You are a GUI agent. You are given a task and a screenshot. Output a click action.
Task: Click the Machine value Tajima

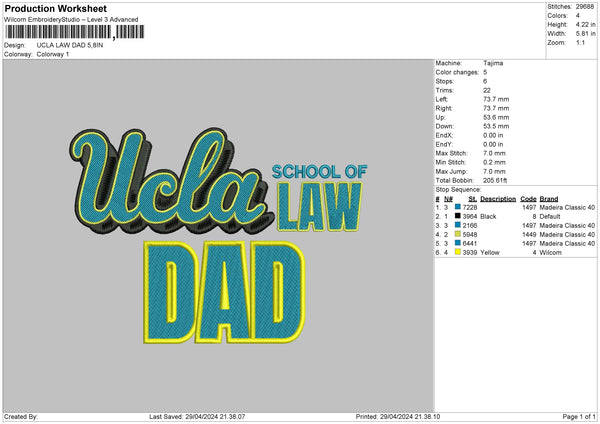click(493, 63)
